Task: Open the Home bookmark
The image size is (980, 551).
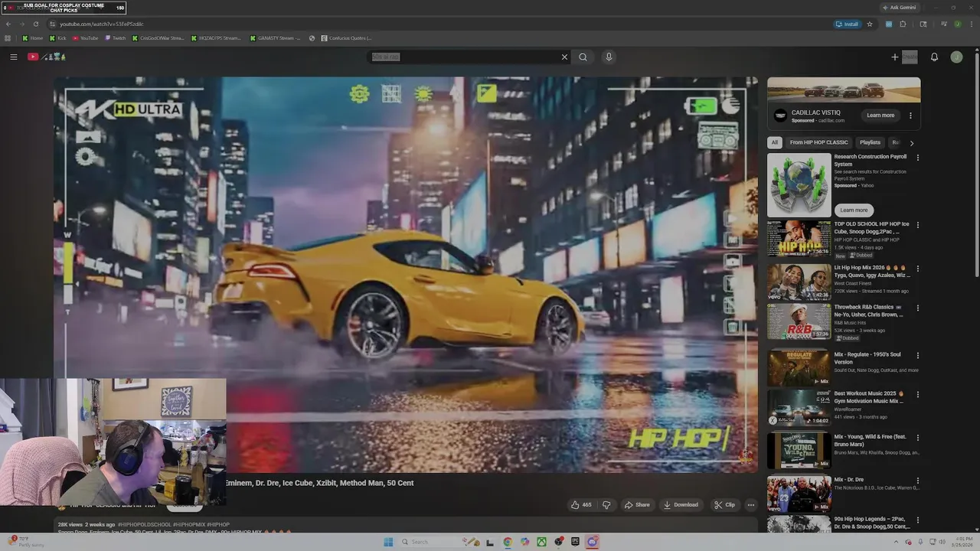Action: click(x=32, y=38)
